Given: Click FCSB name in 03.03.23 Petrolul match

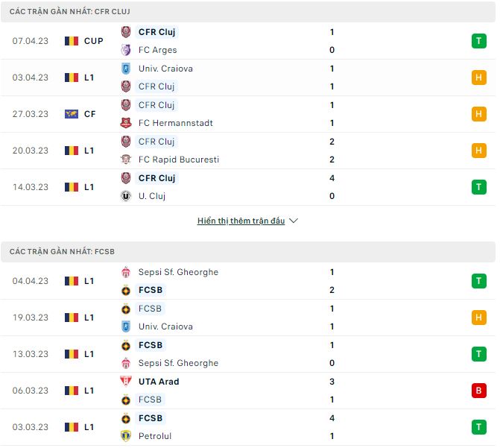Looking at the screenshot, I should 150,418.
